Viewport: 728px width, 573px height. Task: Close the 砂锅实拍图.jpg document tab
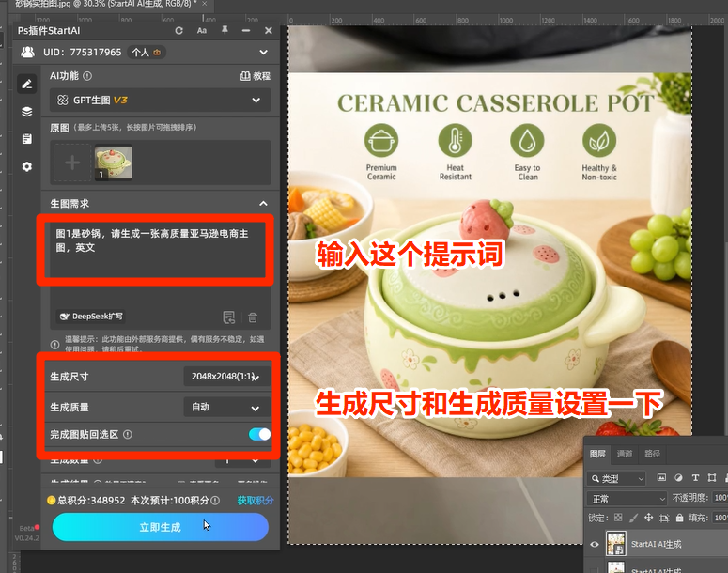click(x=204, y=4)
